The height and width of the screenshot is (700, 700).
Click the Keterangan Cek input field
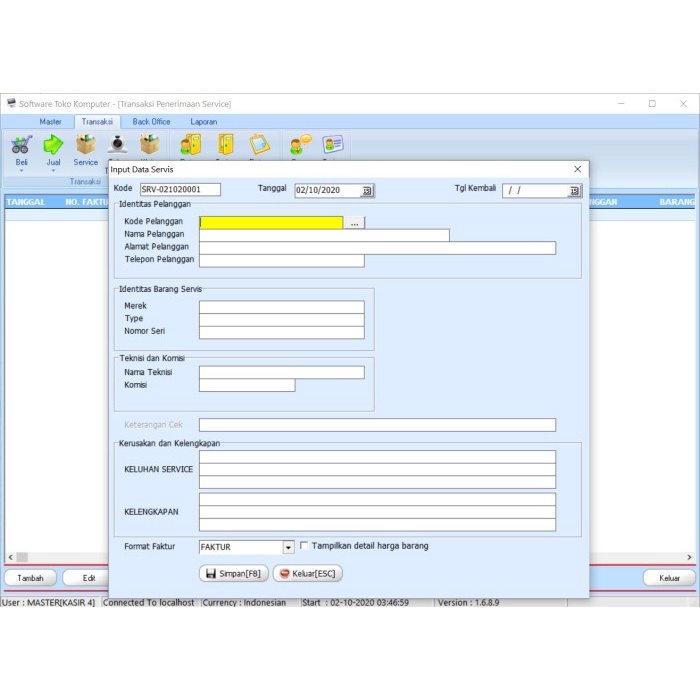pyautogui.click(x=377, y=425)
